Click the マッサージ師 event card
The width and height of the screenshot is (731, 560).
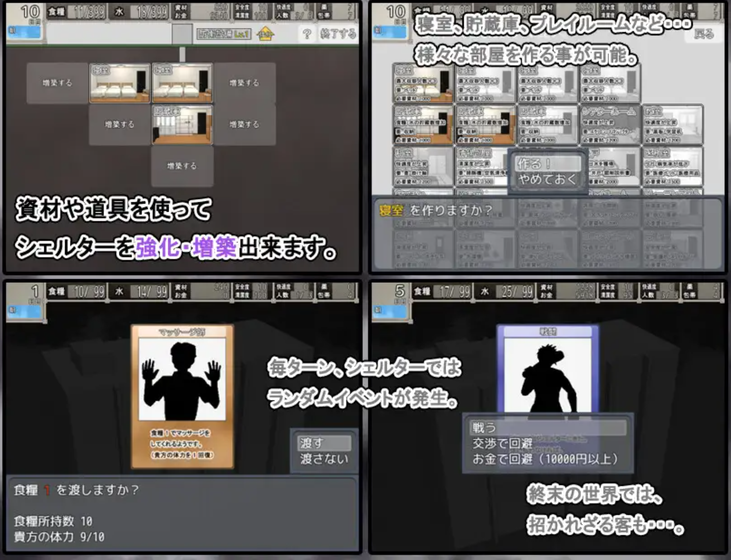click(x=182, y=396)
